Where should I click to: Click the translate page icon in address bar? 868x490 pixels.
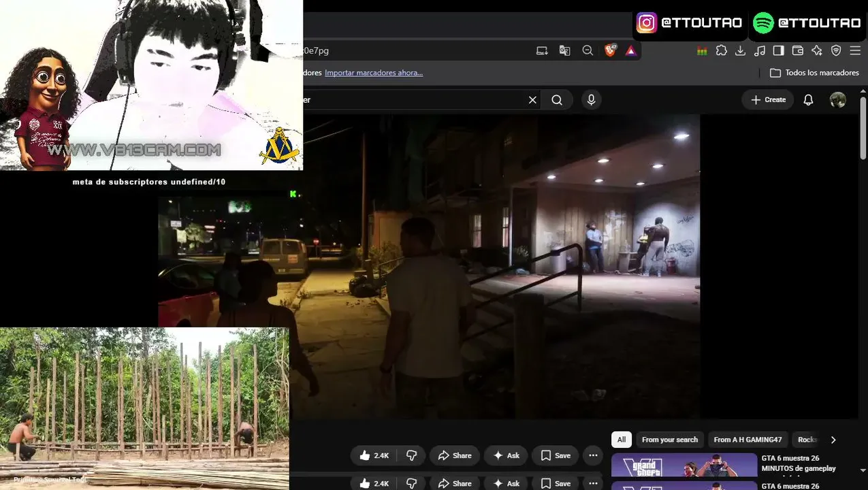(x=564, y=50)
